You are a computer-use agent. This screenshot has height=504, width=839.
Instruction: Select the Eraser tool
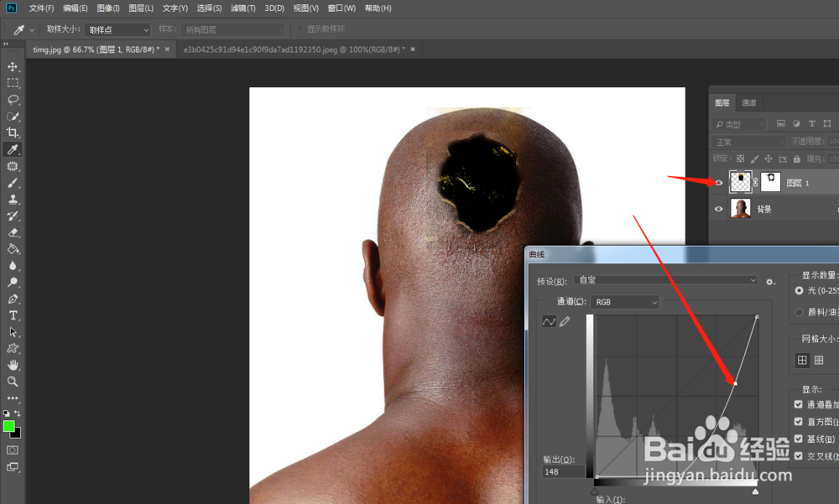13,233
